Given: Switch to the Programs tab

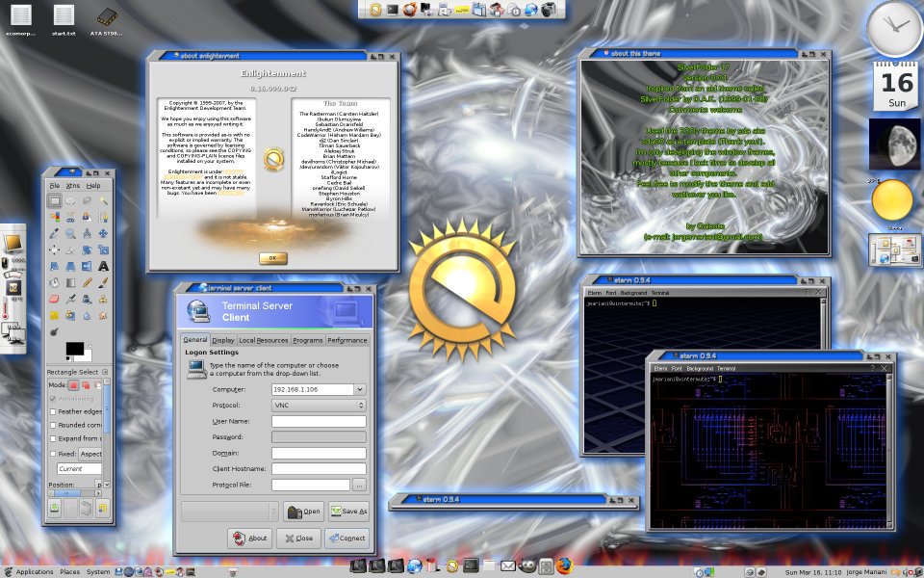Looking at the screenshot, I should pos(308,340).
